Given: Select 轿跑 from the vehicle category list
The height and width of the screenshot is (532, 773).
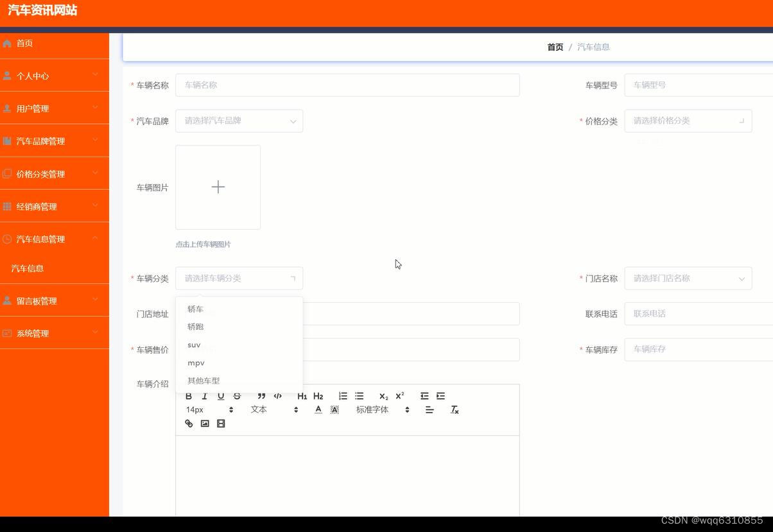Looking at the screenshot, I should pos(239,327).
